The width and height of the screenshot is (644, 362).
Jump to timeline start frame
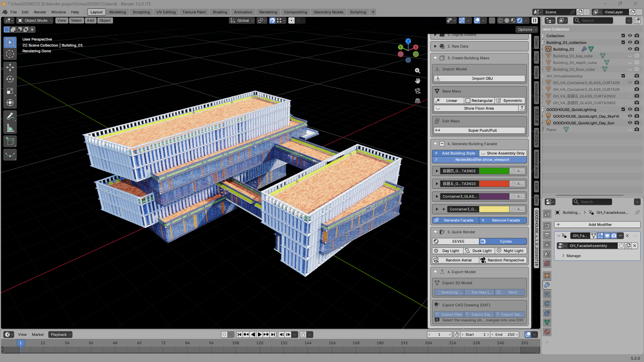pyautogui.click(x=239, y=335)
